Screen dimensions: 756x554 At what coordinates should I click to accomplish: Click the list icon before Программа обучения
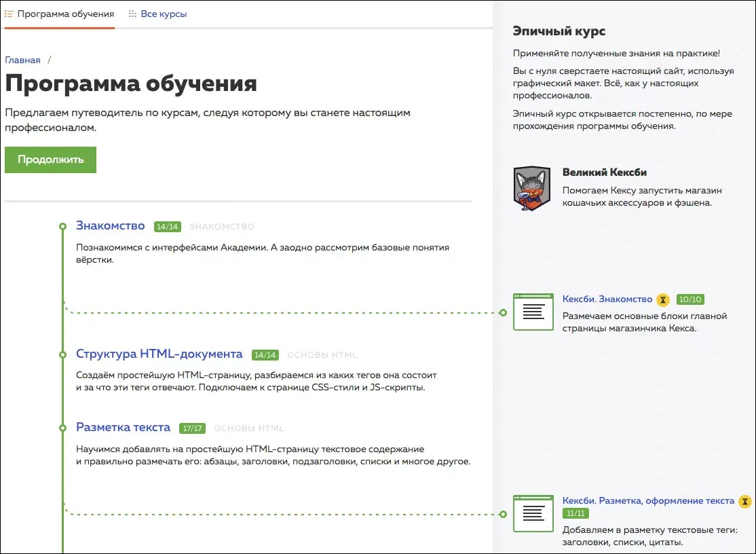point(10,14)
